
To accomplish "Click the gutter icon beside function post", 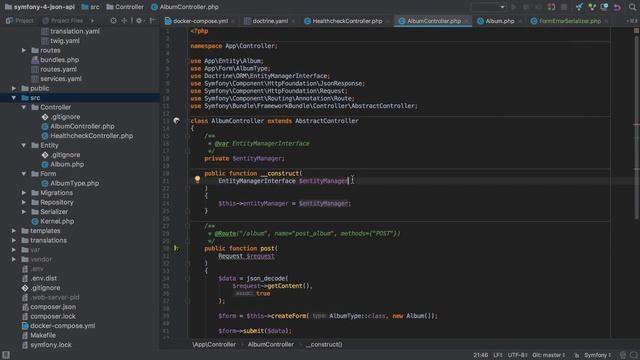I will (176, 248).
